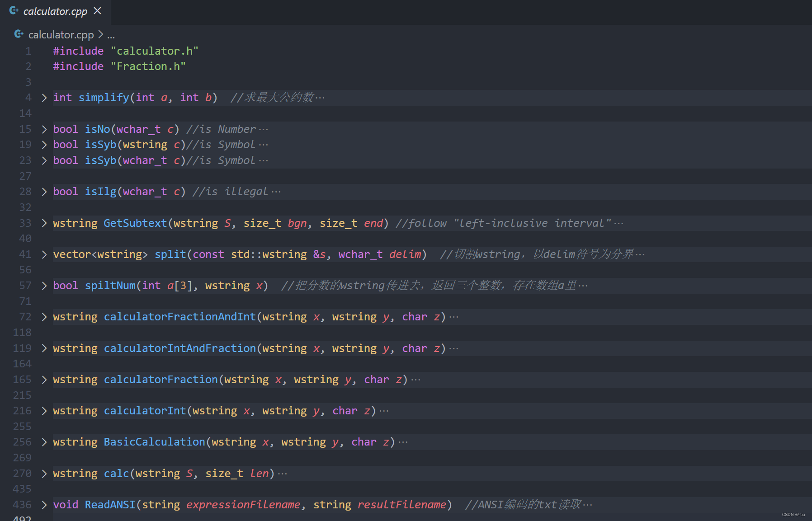The height and width of the screenshot is (521, 812).
Task: Close the calculator.cpp tab
Action: click(97, 11)
